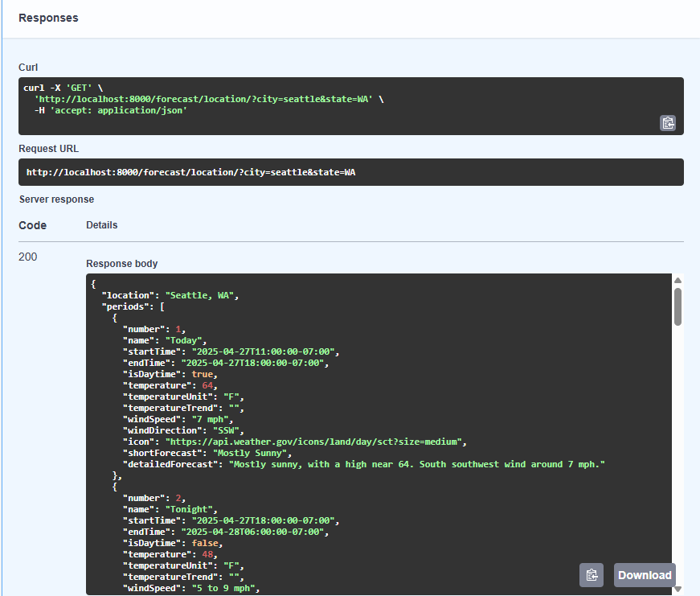Viewport: 700px width, 596px height.
Task: Click the Details column header
Action: point(102,225)
